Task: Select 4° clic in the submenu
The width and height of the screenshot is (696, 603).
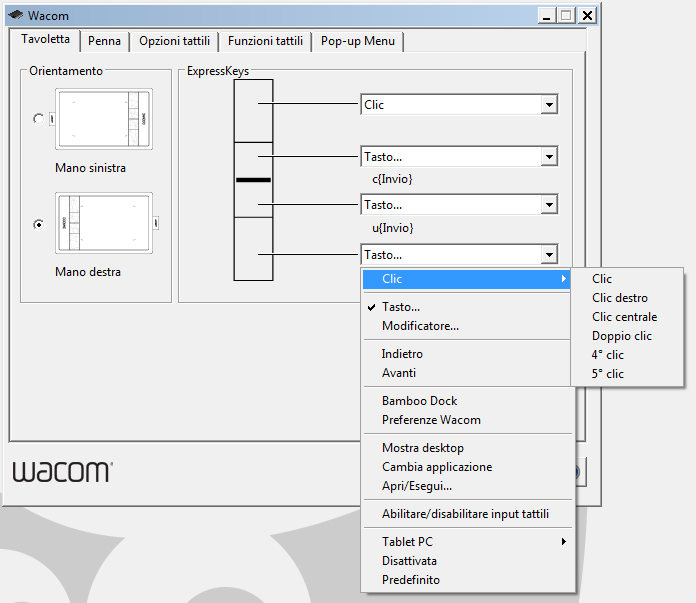Action: pos(627,355)
